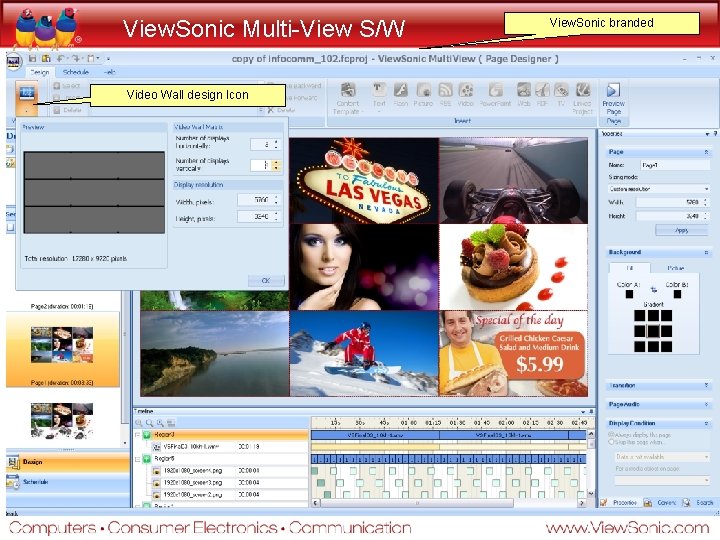Viewport: 720px width, 540px height.
Task: Click the Save icon in quick access toolbar
Action: coord(32,58)
